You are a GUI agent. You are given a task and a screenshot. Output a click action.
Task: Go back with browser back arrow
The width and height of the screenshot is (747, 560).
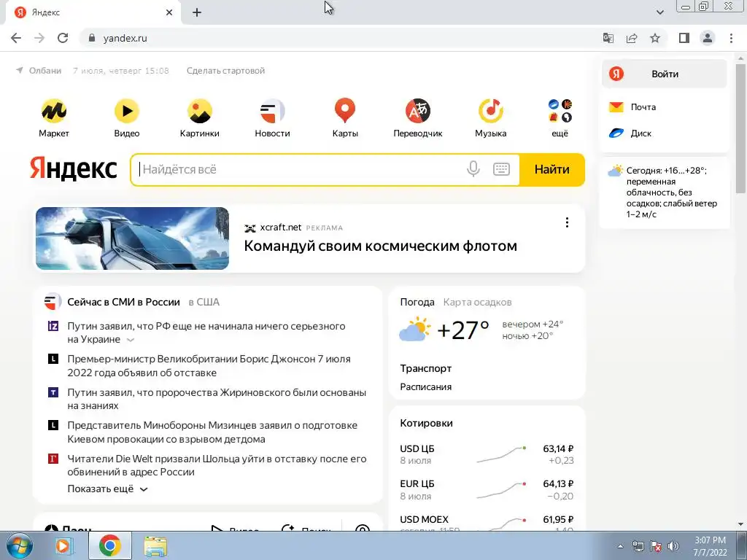coord(16,38)
